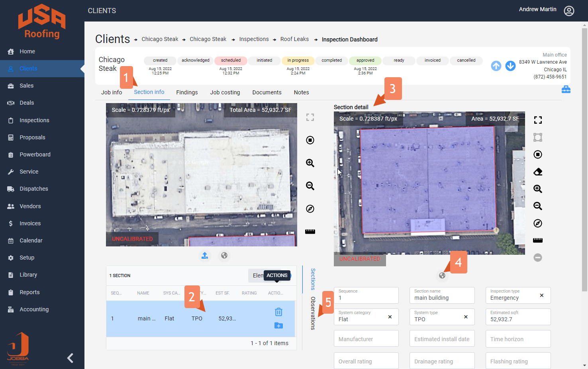This screenshot has height=369, width=588.
Task: Click the blue up arrow status button
Action: pos(496,66)
